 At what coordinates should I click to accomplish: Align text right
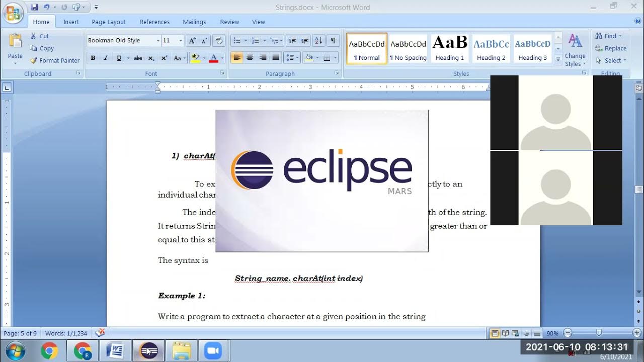point(263,58)
